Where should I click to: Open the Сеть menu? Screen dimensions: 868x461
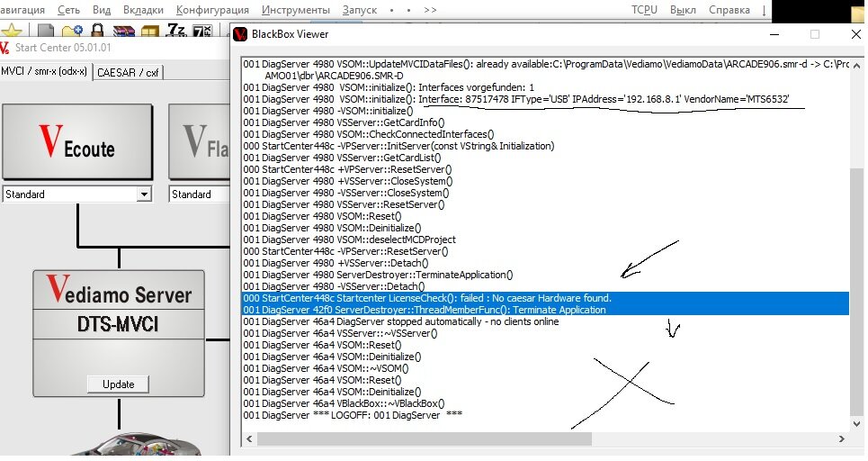pos(68,10)
